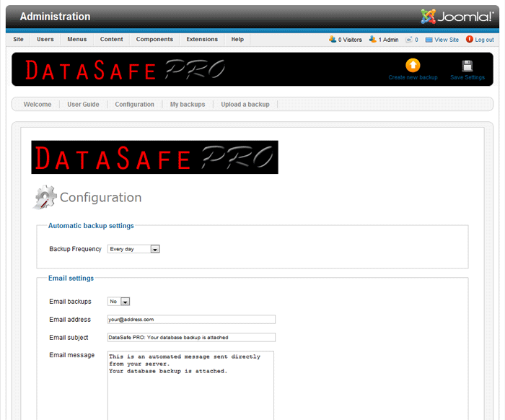Switch to the My backups tab
505x420 pixels.
tap(188, 105)
